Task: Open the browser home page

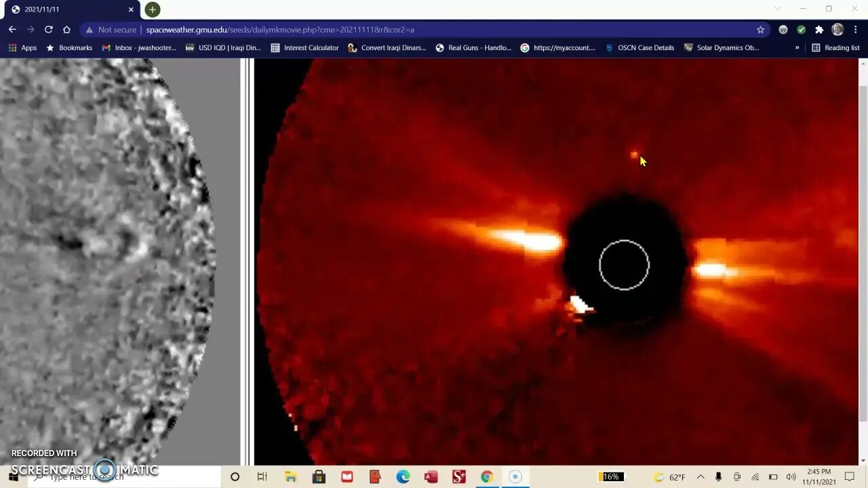Action: [x=66, y=30]
